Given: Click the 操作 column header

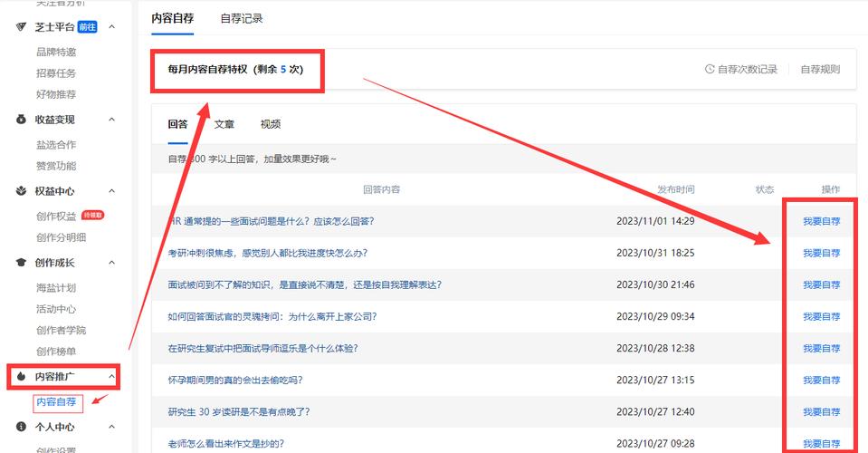Looking at the screenshot, I should click(x=830, y=189).
